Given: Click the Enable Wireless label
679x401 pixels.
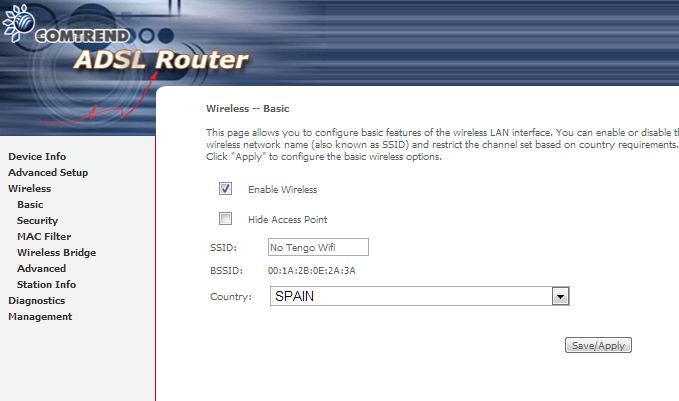Looking at the screenshot, I should pos(282,189).
